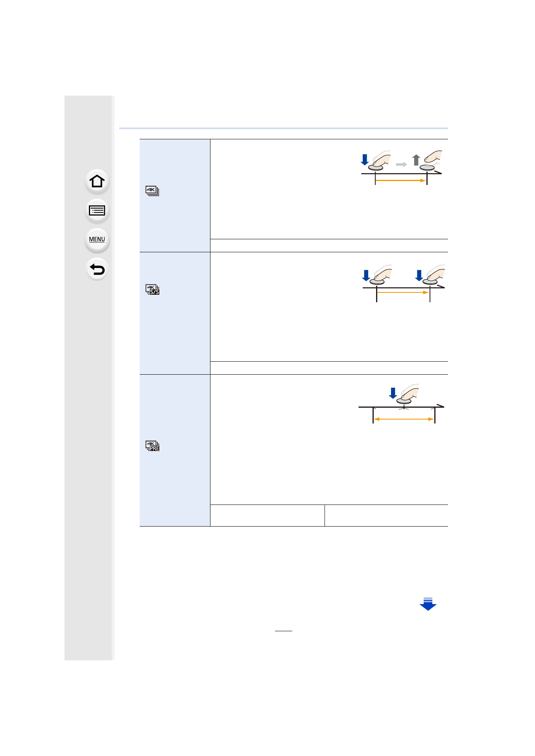Select the 4K Burst icon
The height and width of the screenshot is (756, 535).
tap(152, 191)
